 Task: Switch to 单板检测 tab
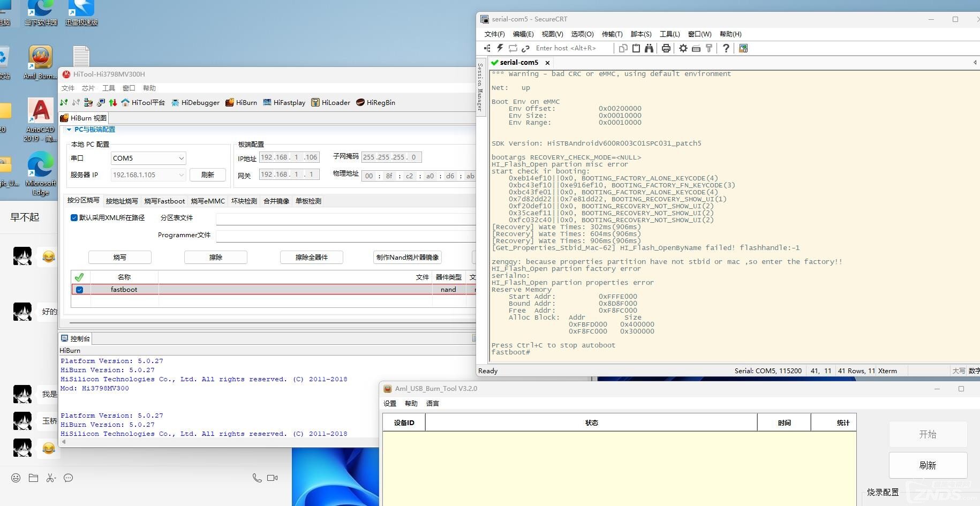click(308, 201)
